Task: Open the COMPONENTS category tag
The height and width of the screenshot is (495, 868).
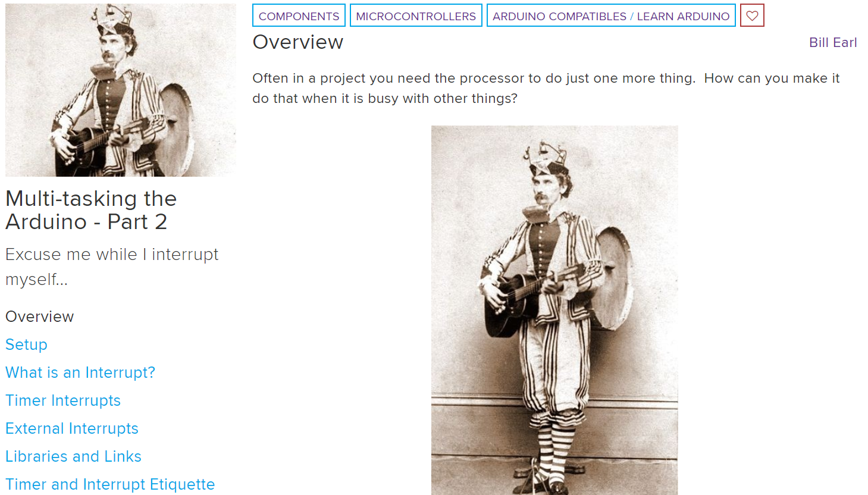Action: [x=299, y=15]
